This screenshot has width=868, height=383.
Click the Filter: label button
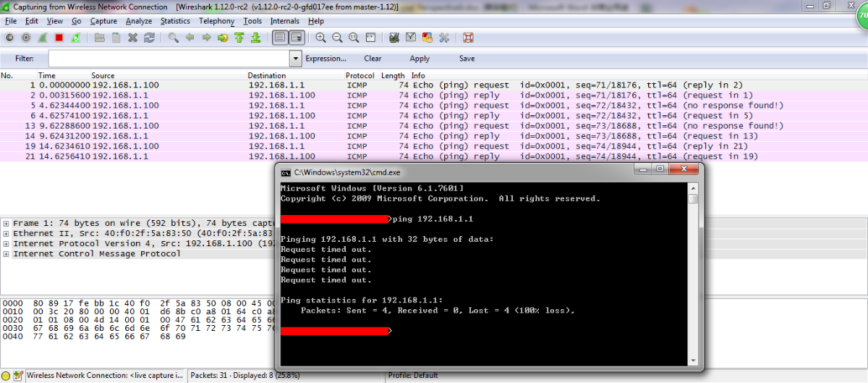pos(25,59)
